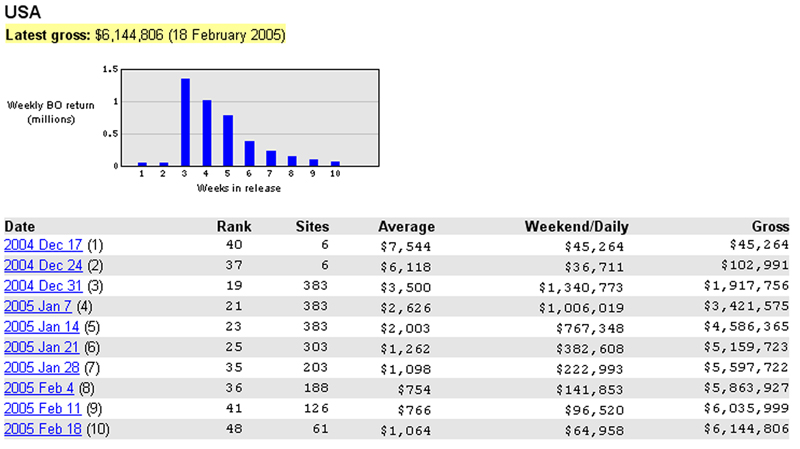Click the week 3 bar in chart
Viewport: 800px width, 449px height.
185,122
